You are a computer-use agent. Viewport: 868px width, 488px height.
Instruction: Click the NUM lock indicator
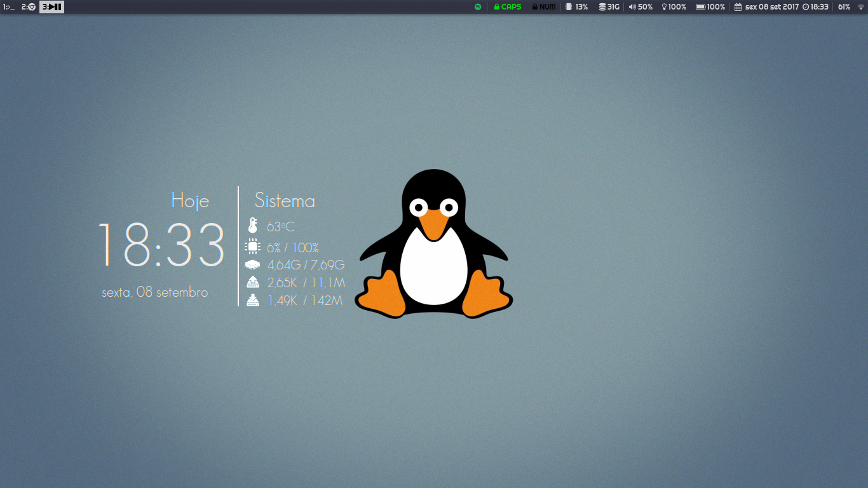[544, 7]
